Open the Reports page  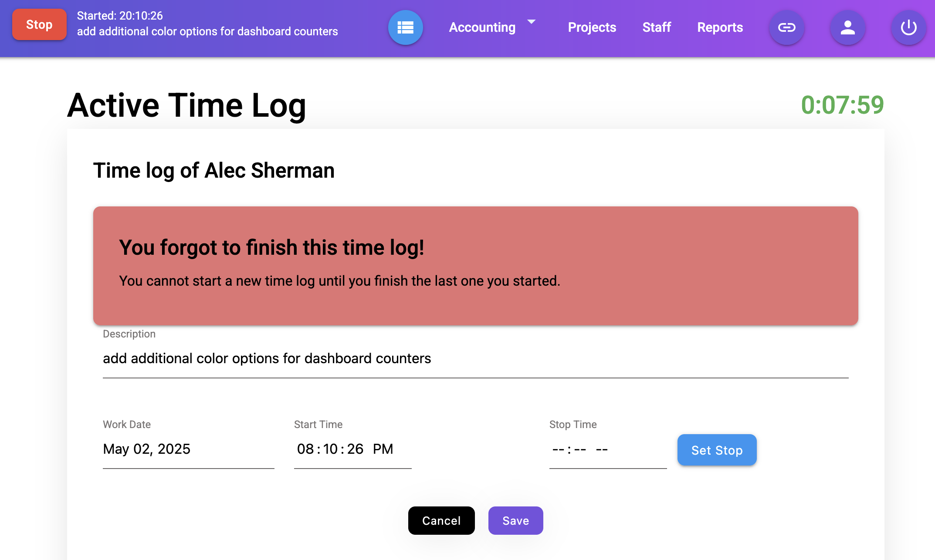(720, 27)
